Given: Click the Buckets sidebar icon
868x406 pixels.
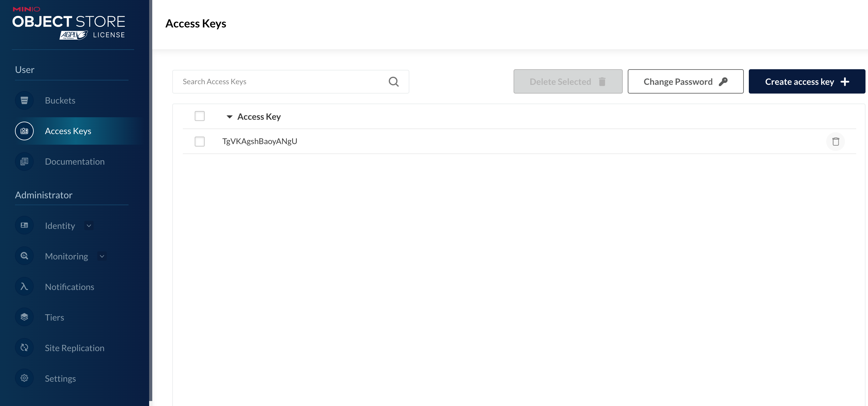Looking at the screenshot, I should tap(24, 100).
